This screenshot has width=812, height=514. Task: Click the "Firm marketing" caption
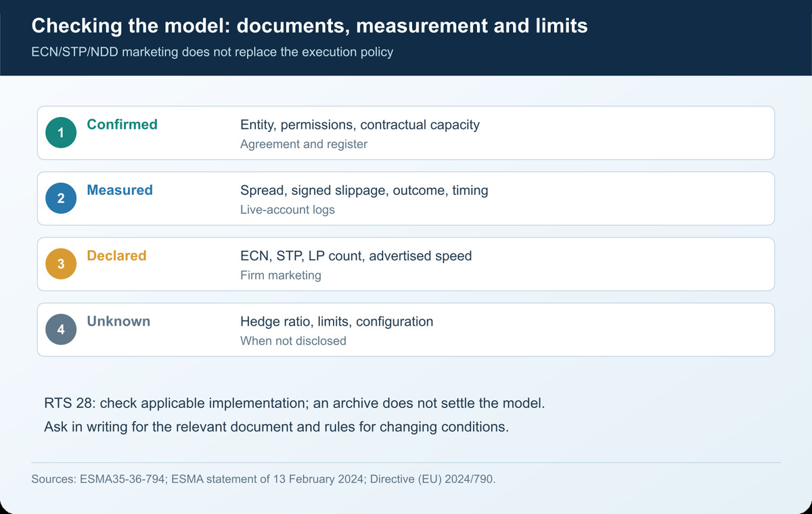[x=281, y=275]
